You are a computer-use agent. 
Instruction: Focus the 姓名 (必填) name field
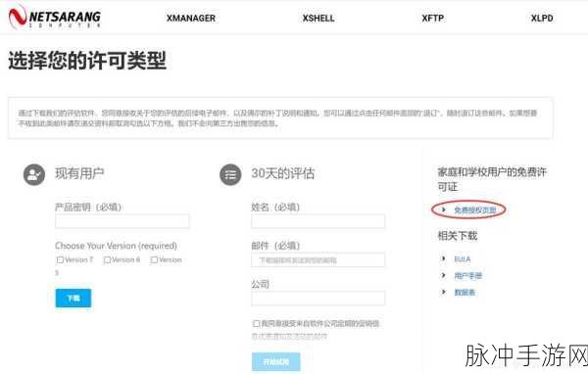click(x=318, y=221)
